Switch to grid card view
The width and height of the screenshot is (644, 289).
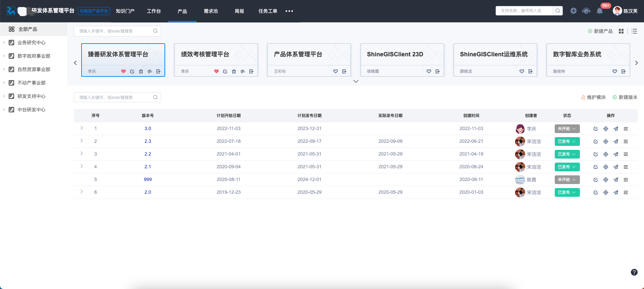[621, 31]
